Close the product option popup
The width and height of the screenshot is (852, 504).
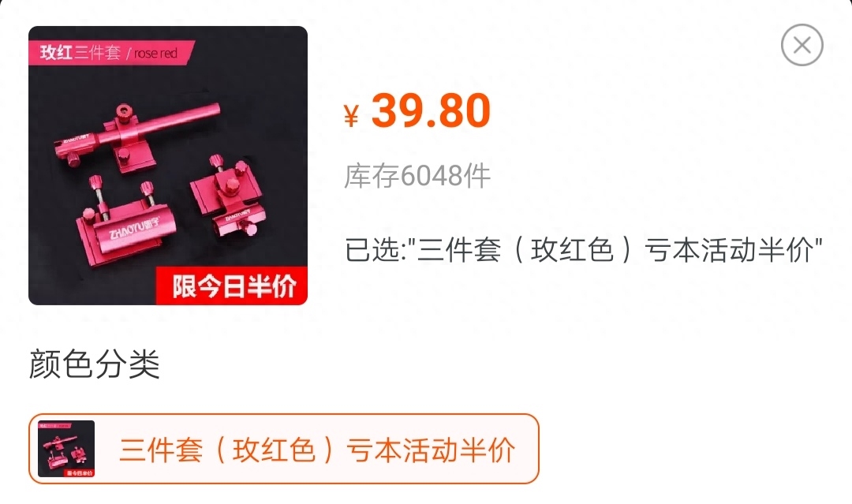pos(802,45)
